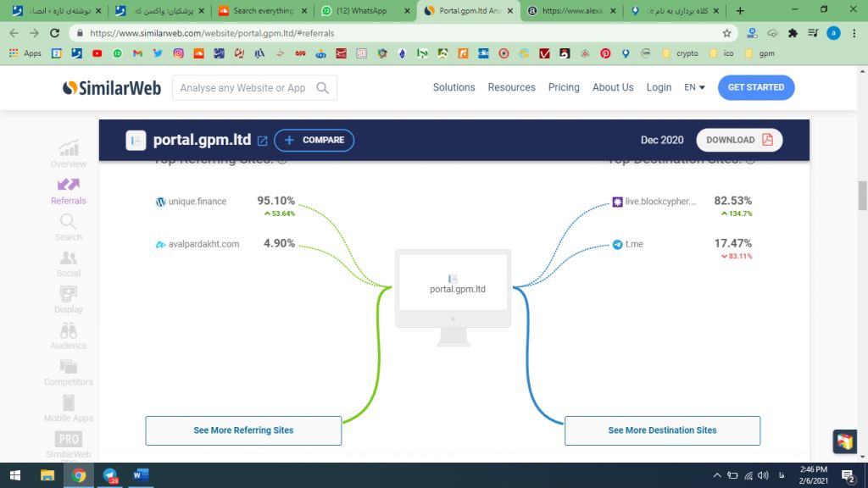Image resolution: width=868 pixels, height=488 pixels.
Task: Click See More Referring Sites
Action: 243,430
